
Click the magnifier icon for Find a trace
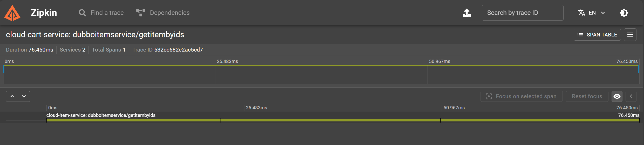click(x=82, y=13)
